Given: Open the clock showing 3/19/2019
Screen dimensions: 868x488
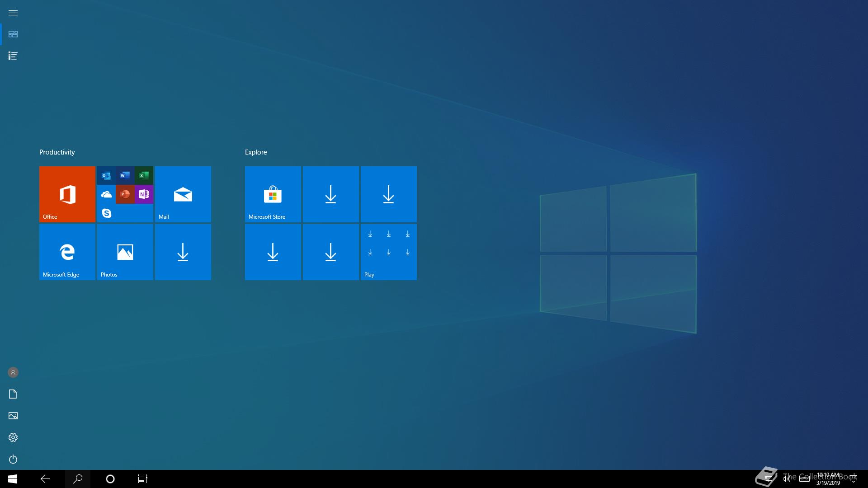Looking at the screenshot, I should [828, 479].
